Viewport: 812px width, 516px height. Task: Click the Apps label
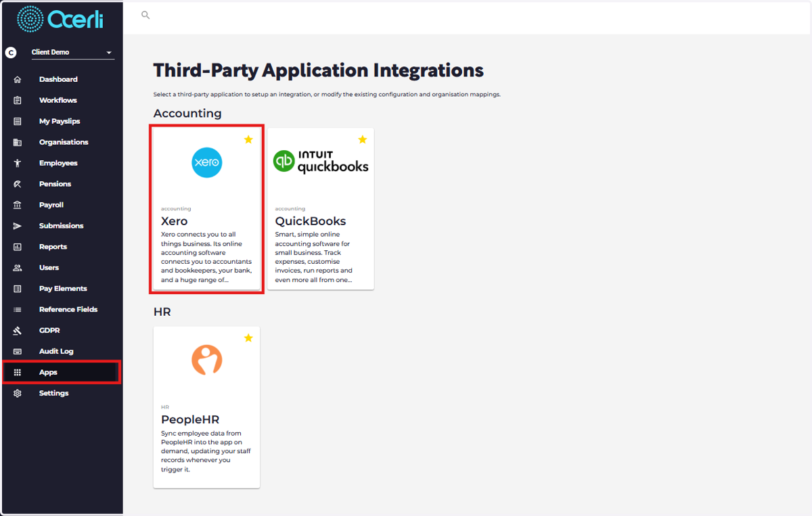tap(48, 373)
